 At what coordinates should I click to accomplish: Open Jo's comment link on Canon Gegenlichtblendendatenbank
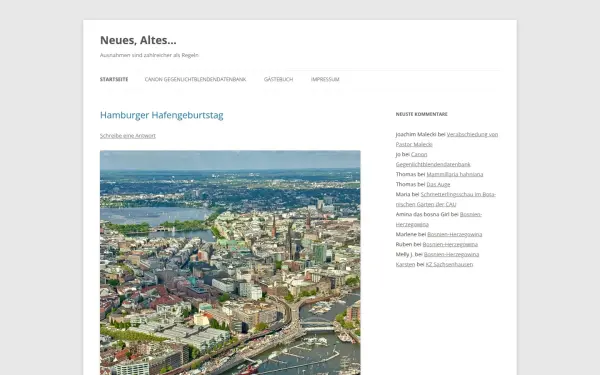click(433, 159)
